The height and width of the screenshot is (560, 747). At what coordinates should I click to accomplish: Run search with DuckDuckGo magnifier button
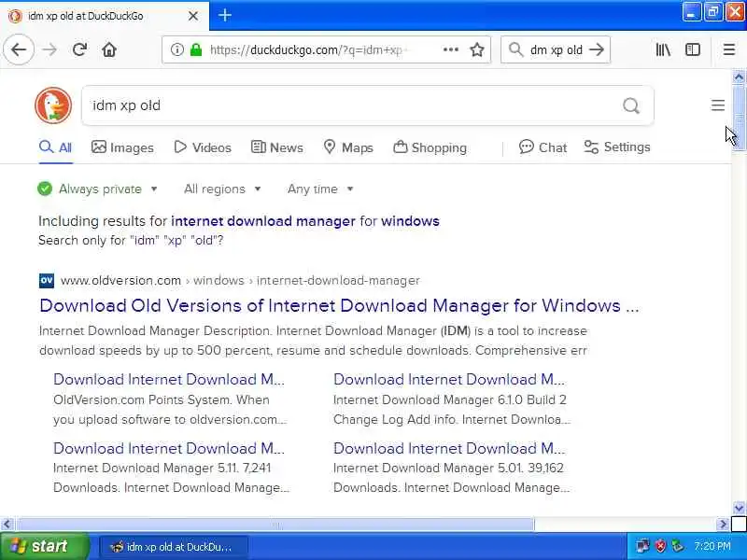pyautogui.click(x=631, y=105)
